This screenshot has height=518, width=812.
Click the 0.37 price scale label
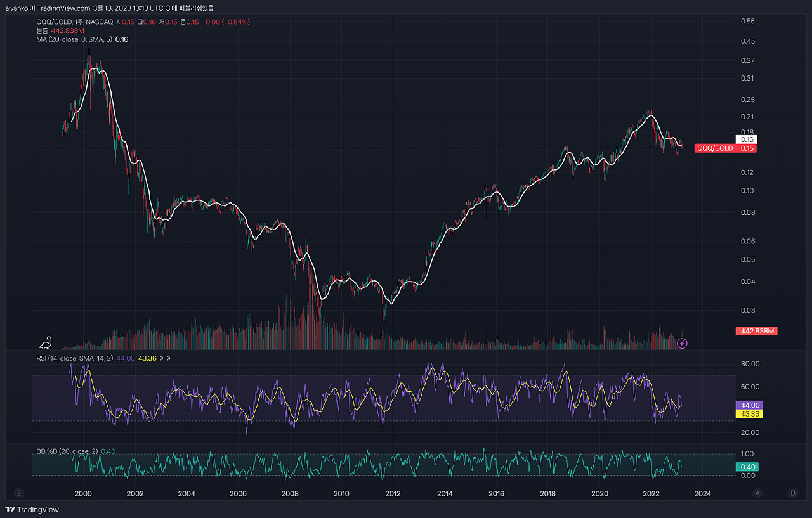(747, 60)
